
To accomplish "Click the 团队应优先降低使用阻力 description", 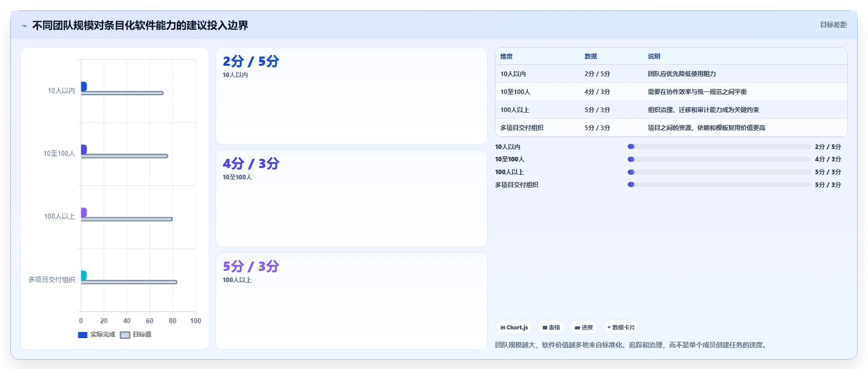I will 682,74.
